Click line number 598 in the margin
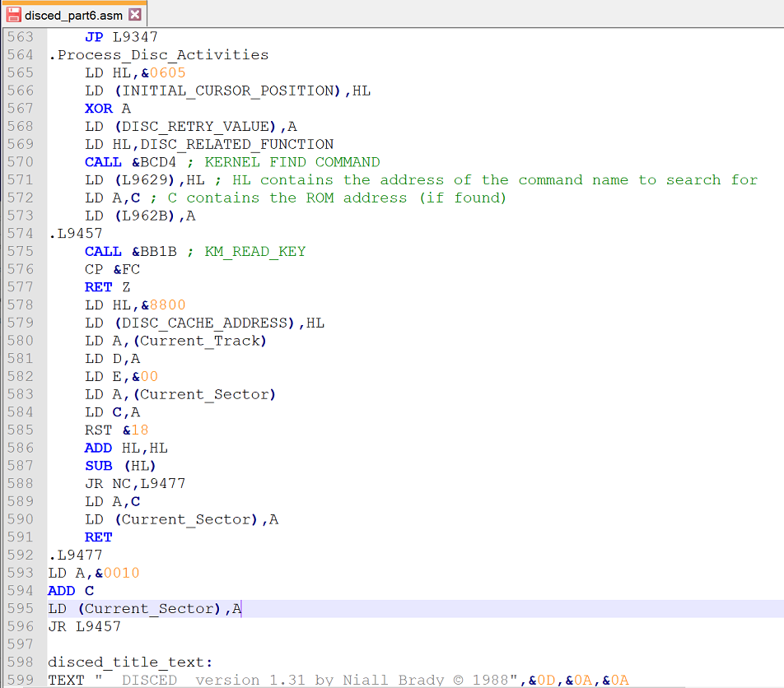Screen dimensions: 784x688 [21, 662]
